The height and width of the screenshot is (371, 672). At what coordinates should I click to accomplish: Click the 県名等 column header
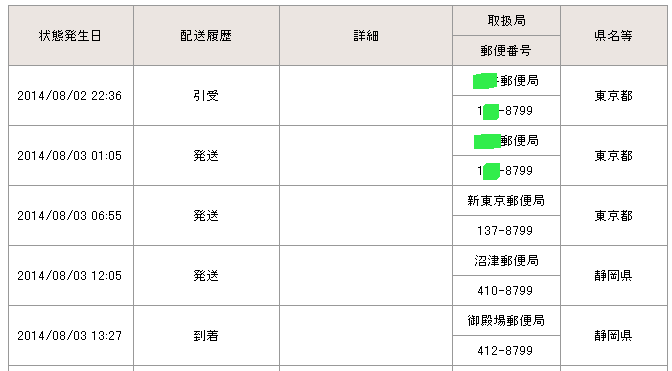click(614, 36)
